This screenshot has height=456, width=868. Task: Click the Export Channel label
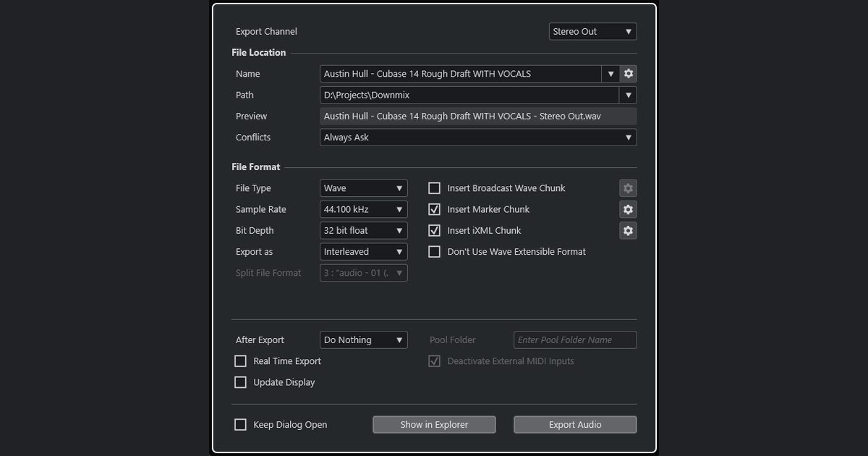pos(266,32)
